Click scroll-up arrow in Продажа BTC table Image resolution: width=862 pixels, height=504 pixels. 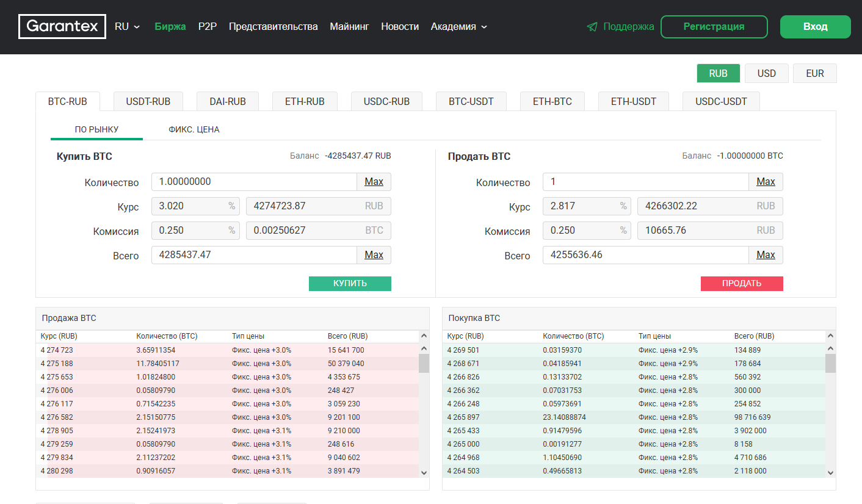coord(424,336)
